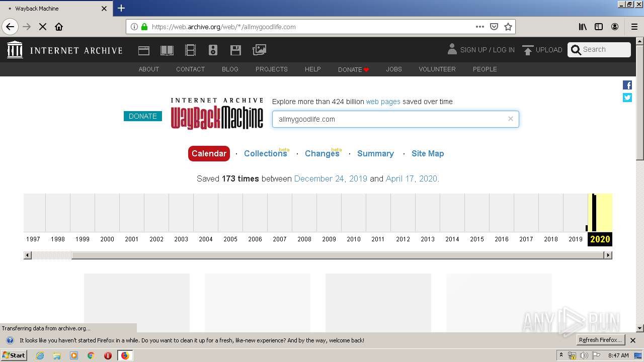Open the April 17, 2020 capture link
The image size is (644, 362).
411,178
